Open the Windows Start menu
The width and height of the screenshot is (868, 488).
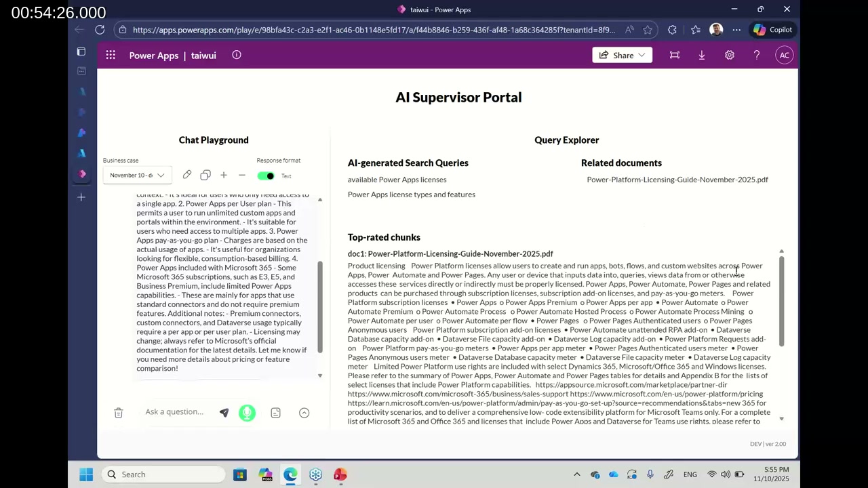pyautogui.click(x=86, y=474)
